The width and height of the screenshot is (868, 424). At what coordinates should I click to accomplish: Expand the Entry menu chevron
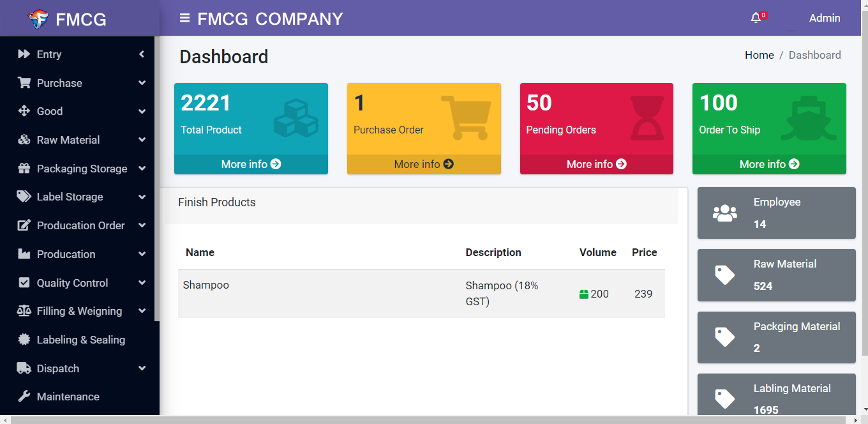point(142,54)
